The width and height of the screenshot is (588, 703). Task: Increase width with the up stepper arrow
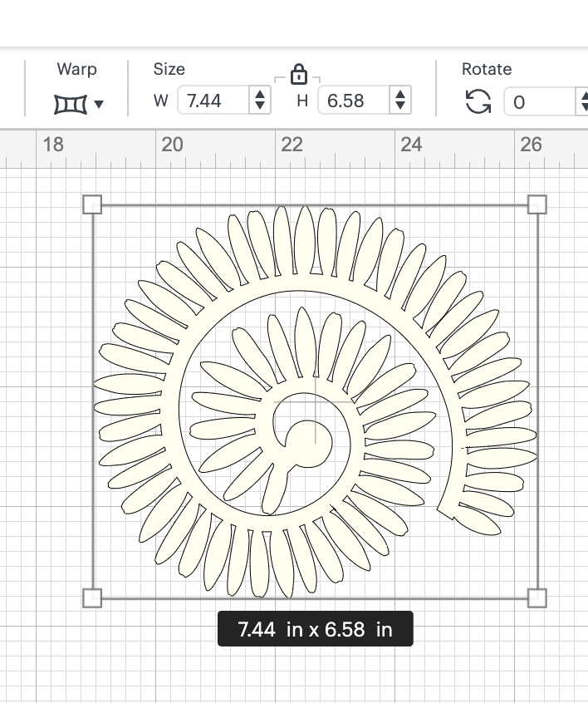260,95
